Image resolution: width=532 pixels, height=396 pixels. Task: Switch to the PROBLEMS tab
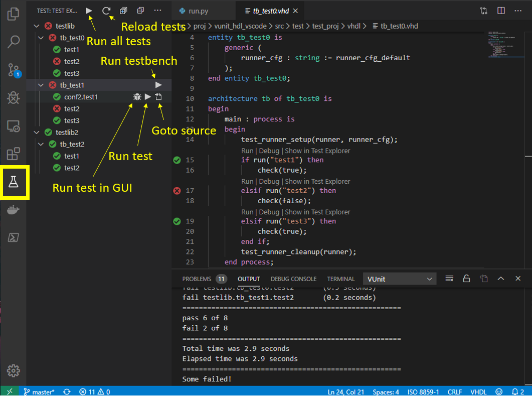point(197,279)
